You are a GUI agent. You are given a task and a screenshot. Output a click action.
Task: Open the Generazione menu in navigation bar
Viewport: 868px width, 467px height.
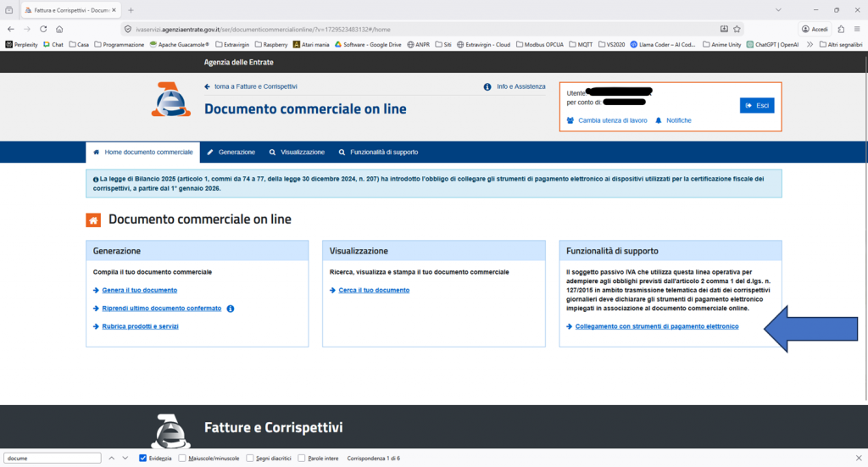tap(231, 152)
